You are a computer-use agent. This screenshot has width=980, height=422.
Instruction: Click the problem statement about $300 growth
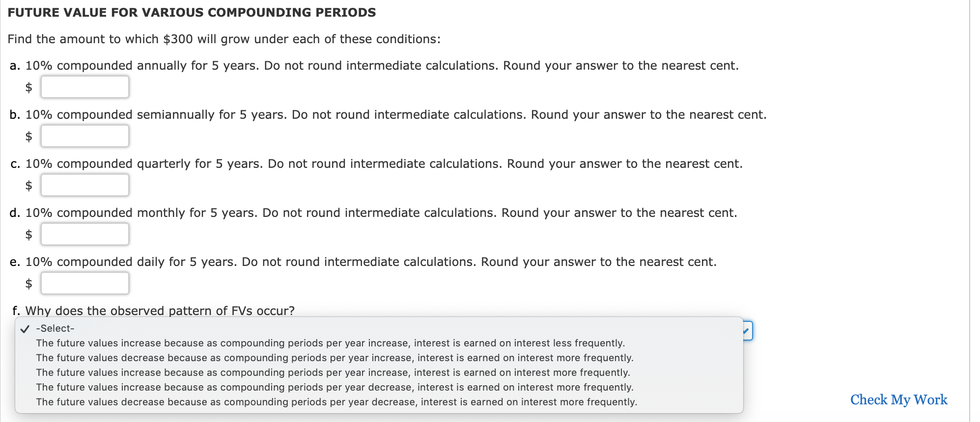(224, 39)
